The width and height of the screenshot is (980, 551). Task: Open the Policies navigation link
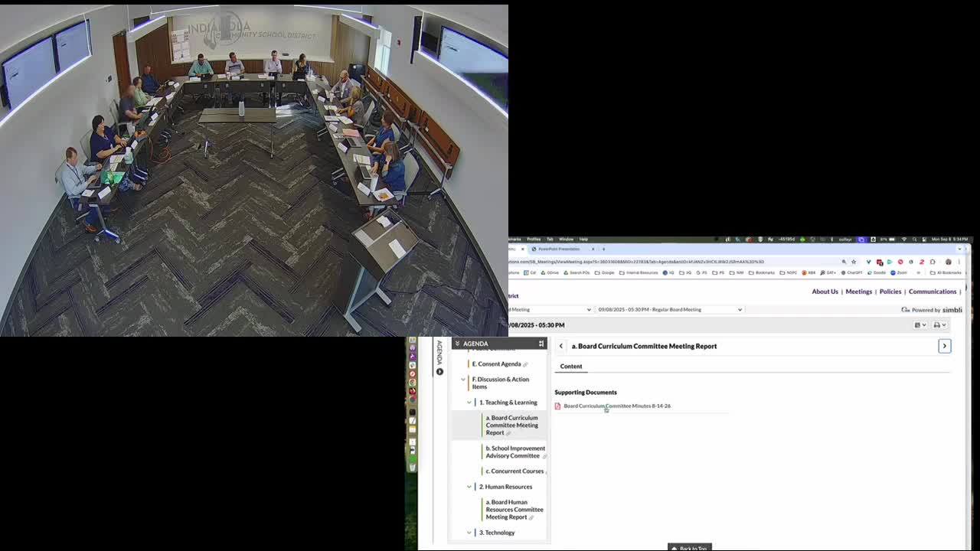(890, 292)
